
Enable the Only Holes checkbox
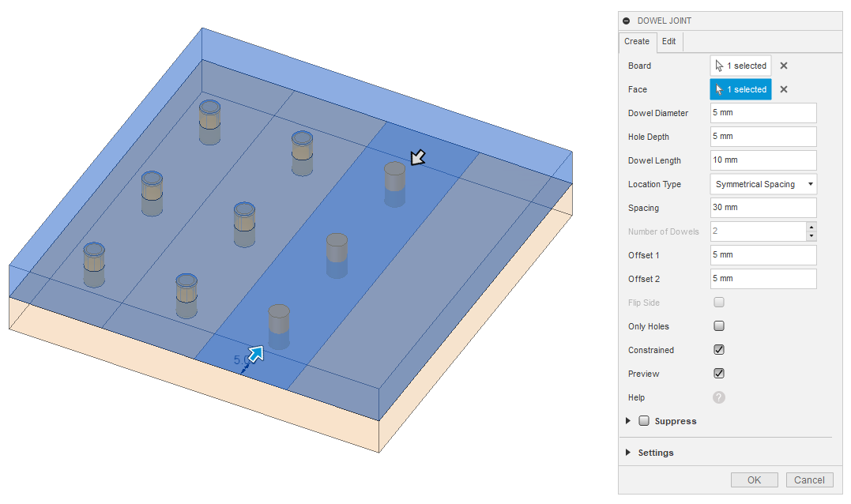tap(719, 326)
